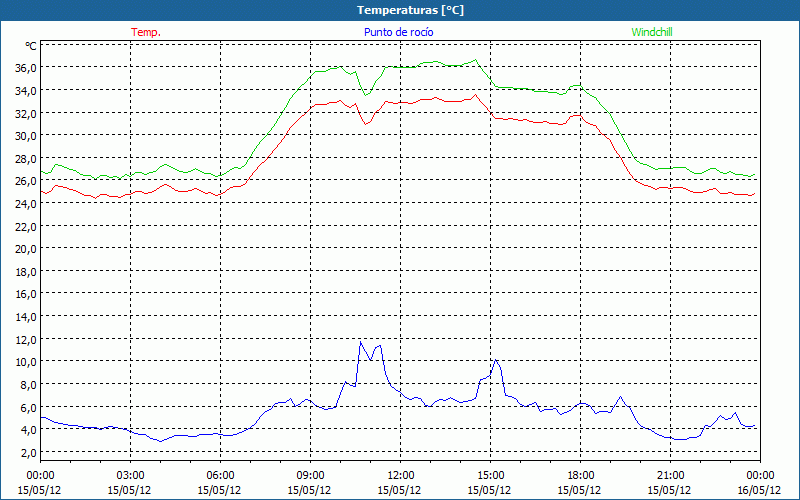800x500 pixels.
Task: Select the 18:00 time marker on the x-axis
Action: 580,475
